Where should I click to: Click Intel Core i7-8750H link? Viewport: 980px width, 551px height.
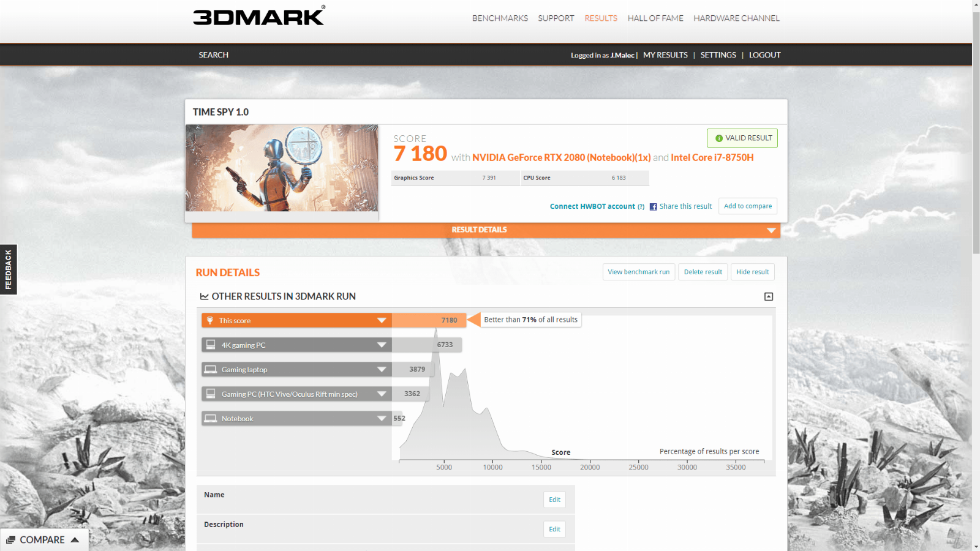pos(712,157)
